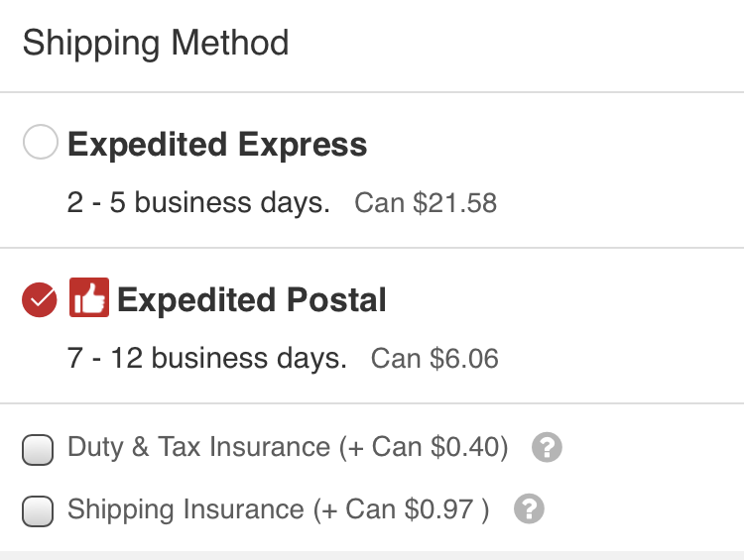Click the Duty & Tax Insurance label
The image size is (744, 560).
click(x=198, y=448)
